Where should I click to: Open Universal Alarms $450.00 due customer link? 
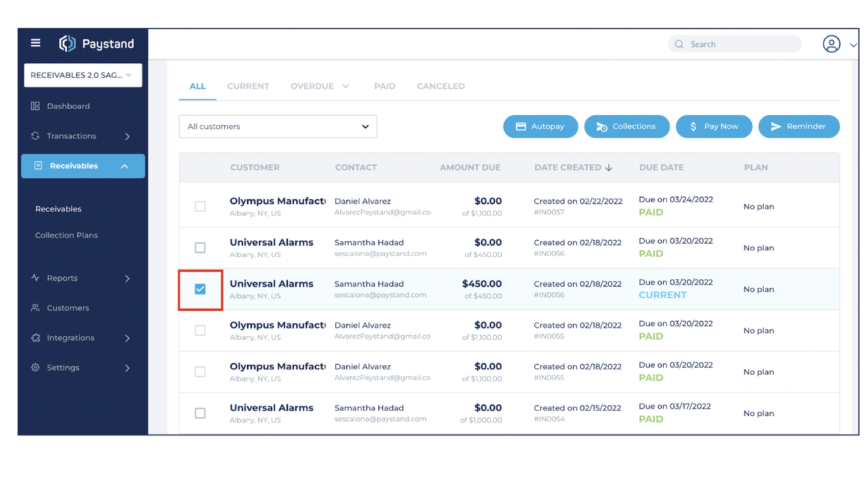click(x=271, y=284)
